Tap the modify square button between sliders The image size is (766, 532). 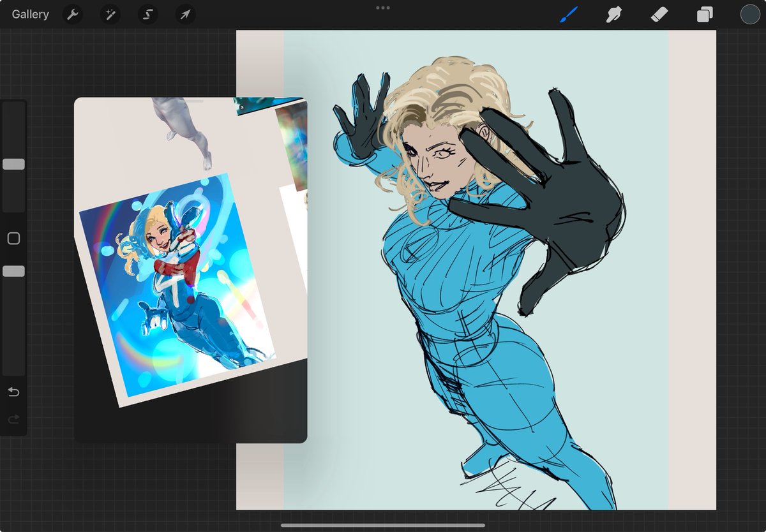pyautogui.click(x=13, y=237)
